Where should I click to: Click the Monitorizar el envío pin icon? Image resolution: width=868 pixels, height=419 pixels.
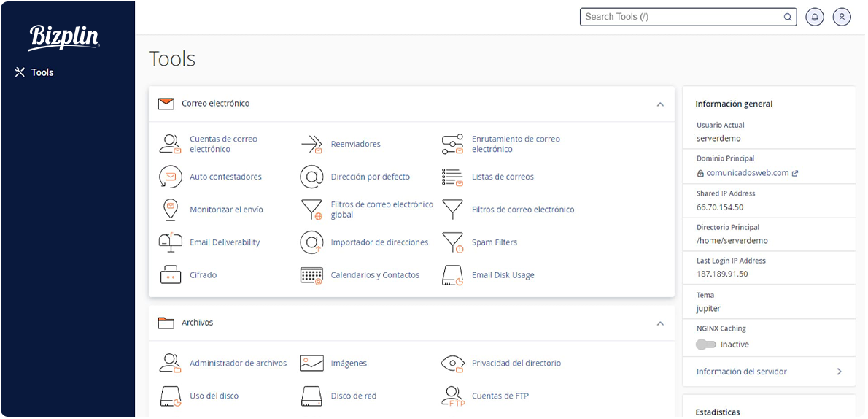point(171,209)
